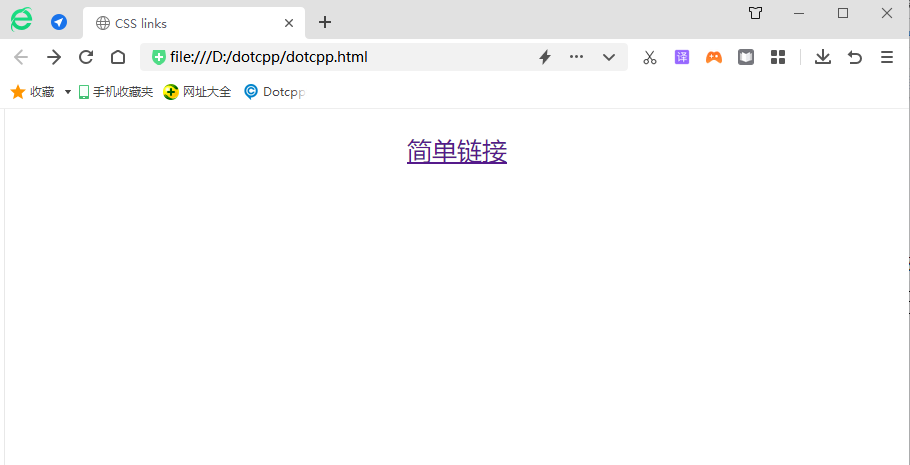Click the 360 browser logo icon
The width and height of the screenshot is (910, 465).
pyautogui.click(x=21, y=21)
